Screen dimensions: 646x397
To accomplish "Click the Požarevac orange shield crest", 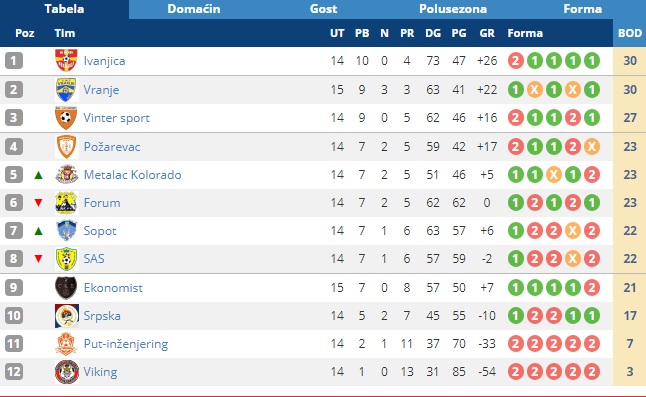I will (66, 147).
